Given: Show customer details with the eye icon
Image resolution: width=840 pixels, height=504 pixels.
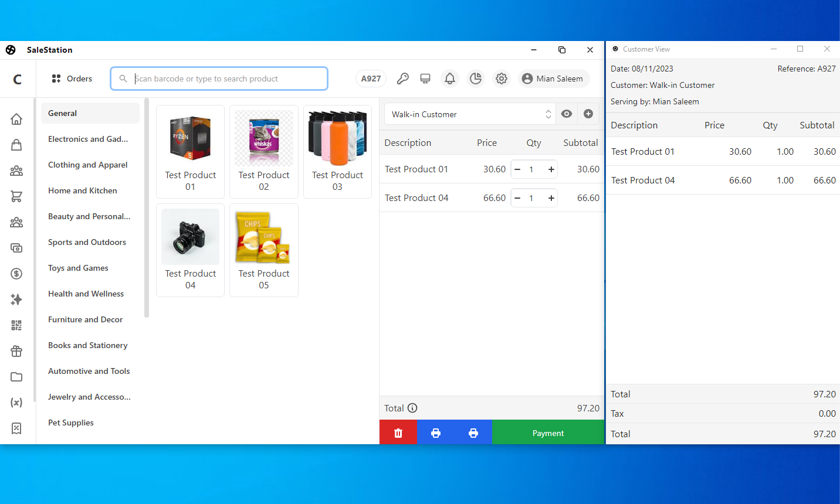Looking at the screenshot, I should coord(567,114).
